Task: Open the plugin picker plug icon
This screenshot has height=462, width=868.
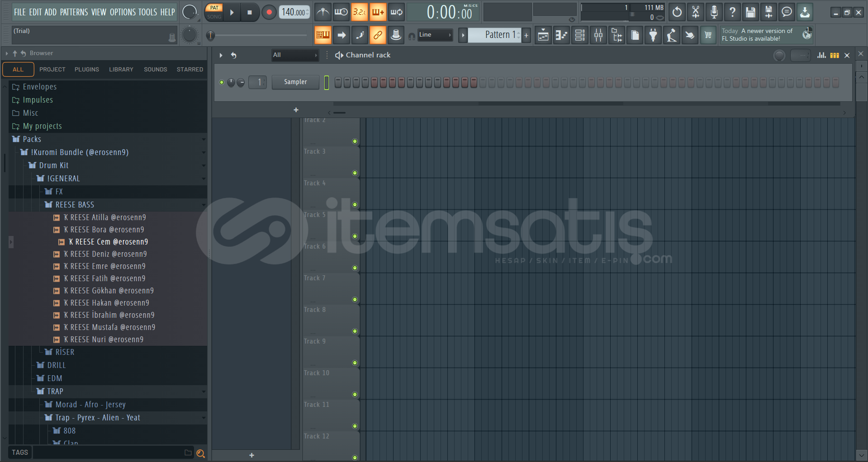Action: click(x=653, y=35)
